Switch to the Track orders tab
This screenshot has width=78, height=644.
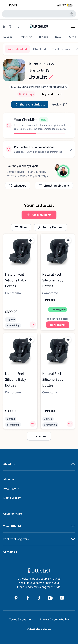tap(61, 49)
